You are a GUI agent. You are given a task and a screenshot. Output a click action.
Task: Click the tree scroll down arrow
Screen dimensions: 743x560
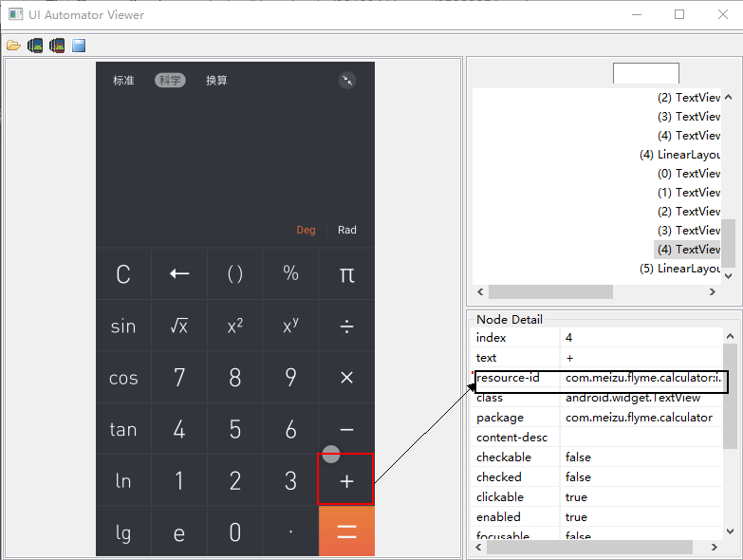pyautogui.click(x=729, y=276)
